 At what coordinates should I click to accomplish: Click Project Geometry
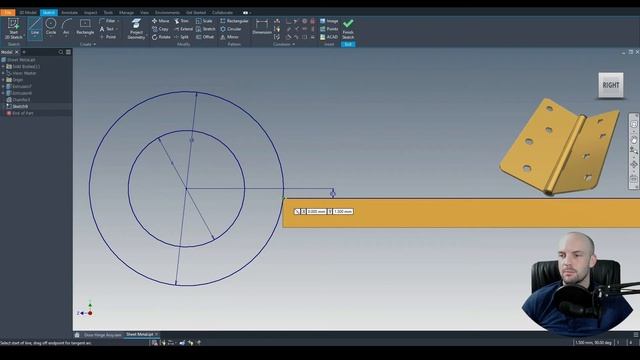136,29
